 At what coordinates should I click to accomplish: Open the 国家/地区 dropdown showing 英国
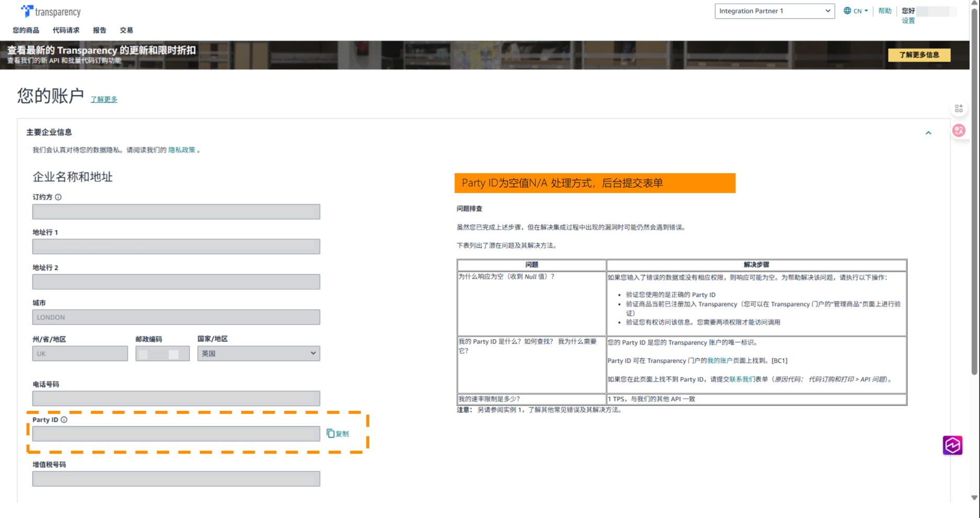pyautogui.click(x=259, y=353)
